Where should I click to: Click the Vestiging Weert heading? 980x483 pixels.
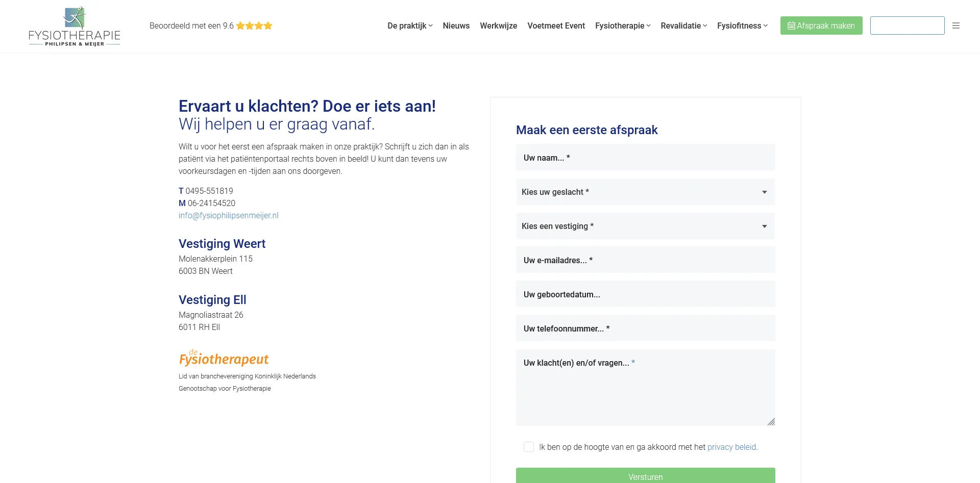[222, 244]
